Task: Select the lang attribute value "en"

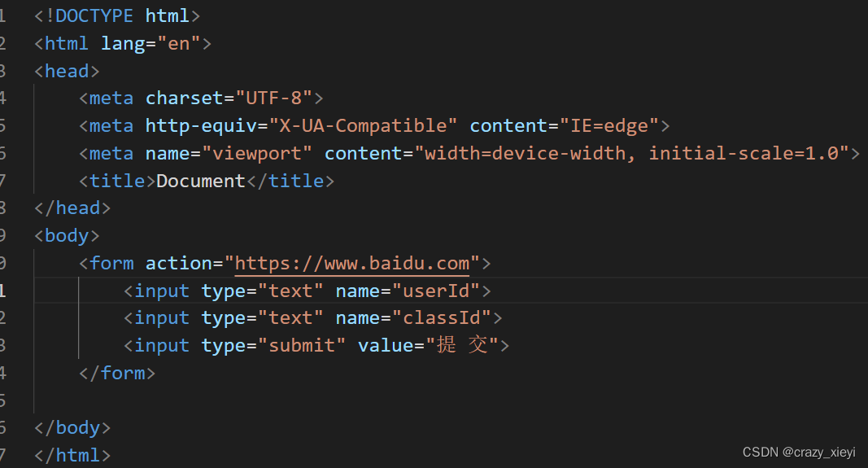Action: pos(179,44)
